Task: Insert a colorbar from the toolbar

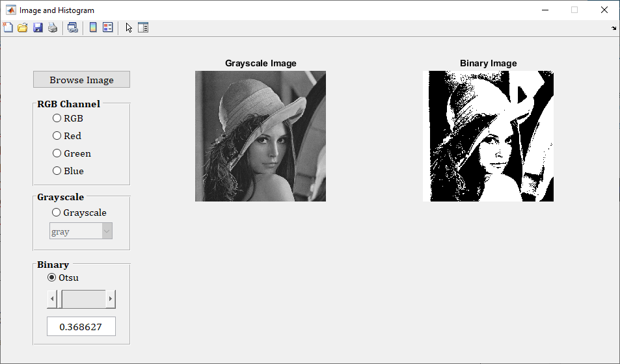Action: (x=93, y=27)
